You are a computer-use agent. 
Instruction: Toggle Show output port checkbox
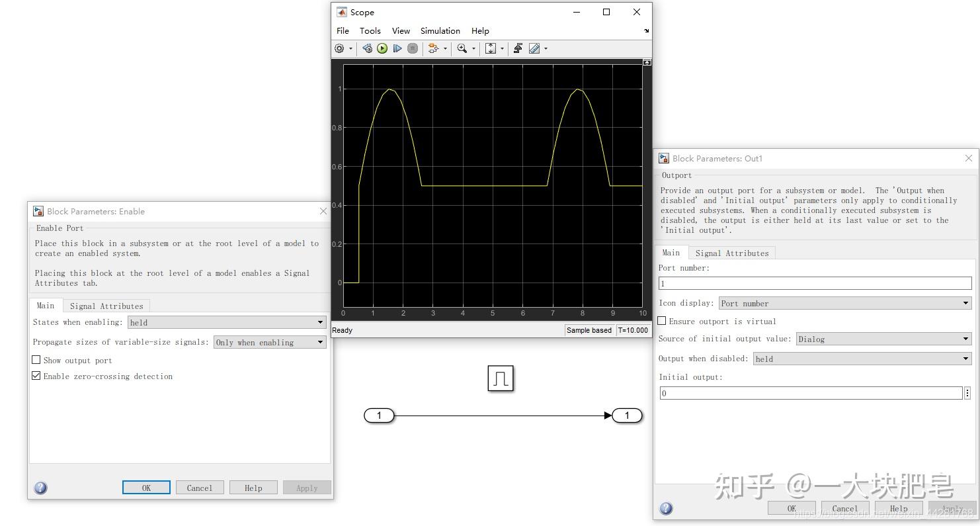point(36,360)
